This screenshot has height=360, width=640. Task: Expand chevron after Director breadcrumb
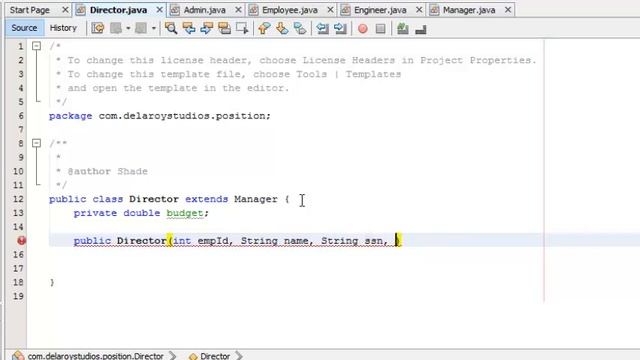[x=239, y=356]
